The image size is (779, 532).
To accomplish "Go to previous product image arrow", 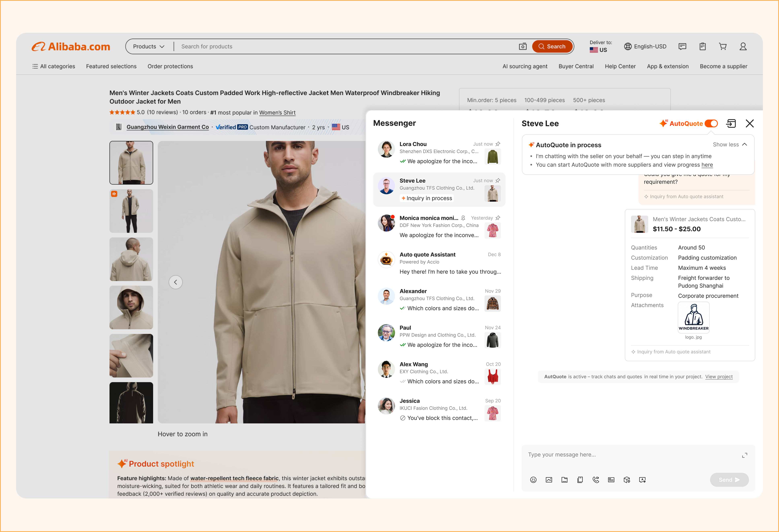I will click(x=176, y=282).
